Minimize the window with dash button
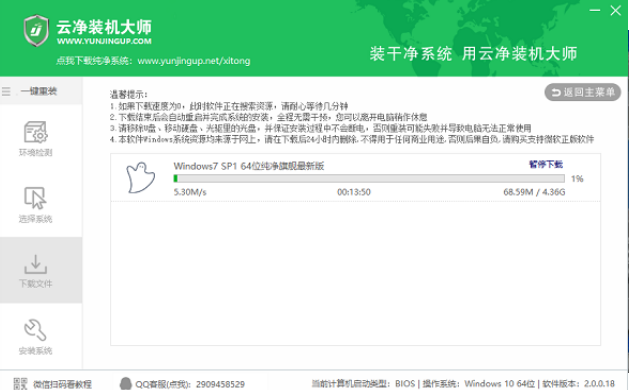The width and height of the screenshot is (629, 390). tap(595, 10)
